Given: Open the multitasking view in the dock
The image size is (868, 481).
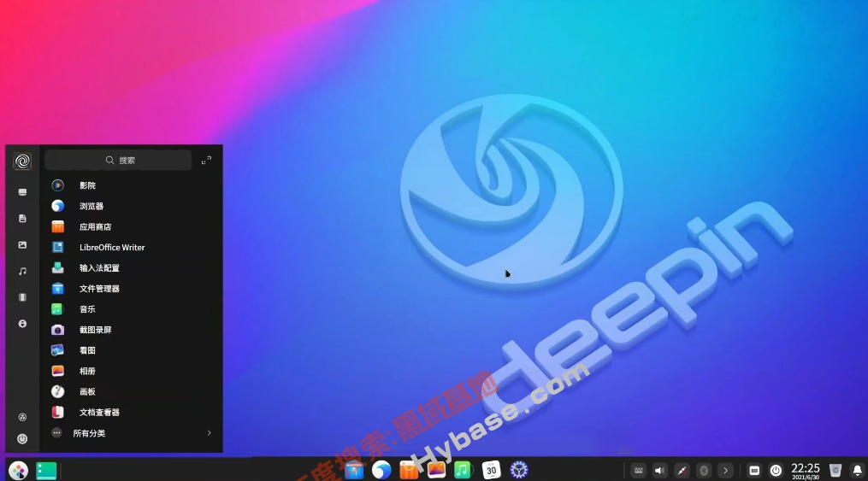Looking at the screenshot, I should click(46, 471).
